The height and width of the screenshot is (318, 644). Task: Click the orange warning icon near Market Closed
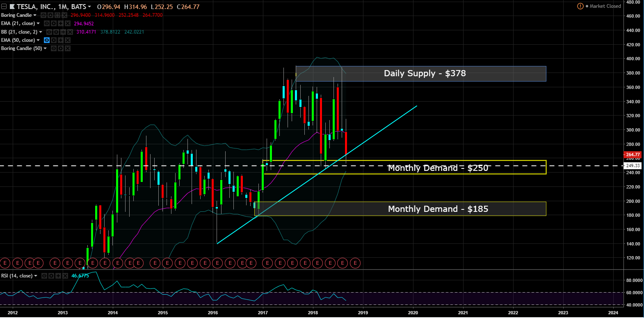pos(580,6)
